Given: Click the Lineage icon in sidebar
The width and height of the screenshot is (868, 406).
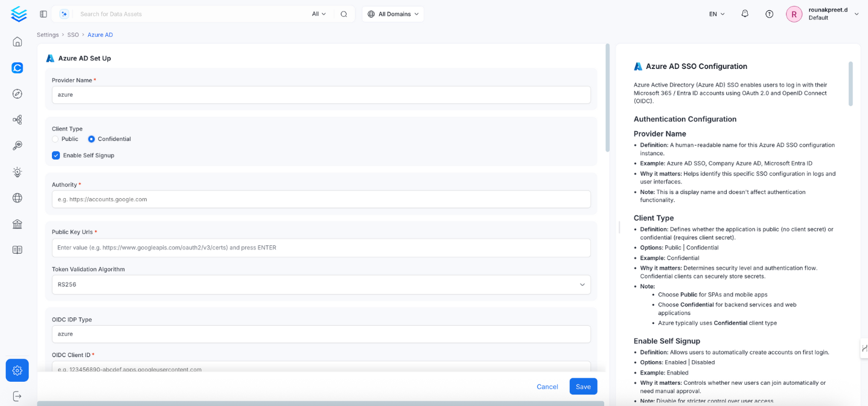Looking at the screenshot, I should [x=18, y=120].
